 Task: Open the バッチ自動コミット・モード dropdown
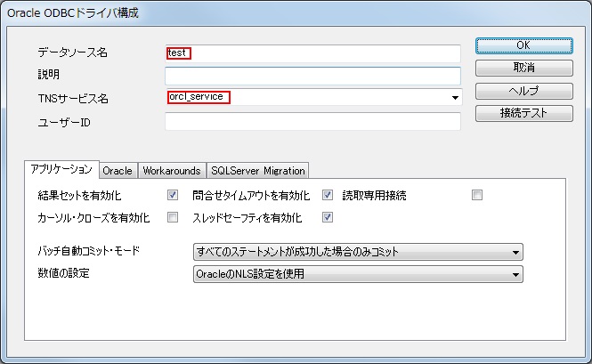click(x=358, y=252)
